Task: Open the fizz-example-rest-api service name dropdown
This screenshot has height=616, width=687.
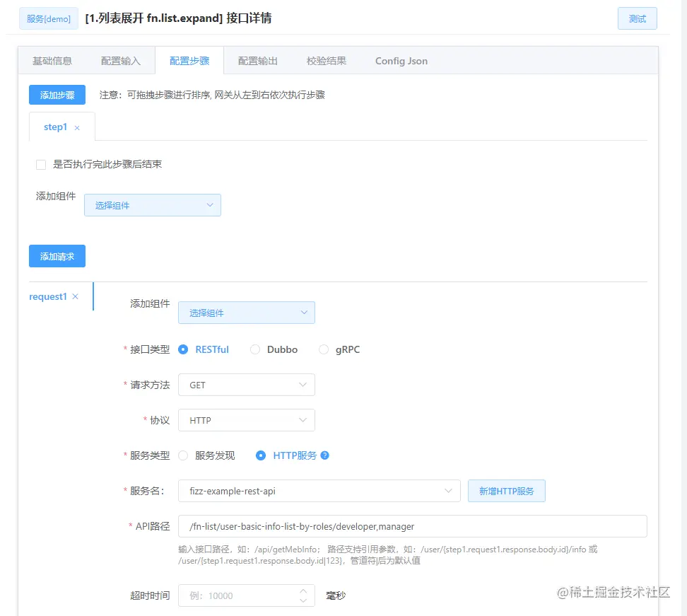Action: [319, 490]
